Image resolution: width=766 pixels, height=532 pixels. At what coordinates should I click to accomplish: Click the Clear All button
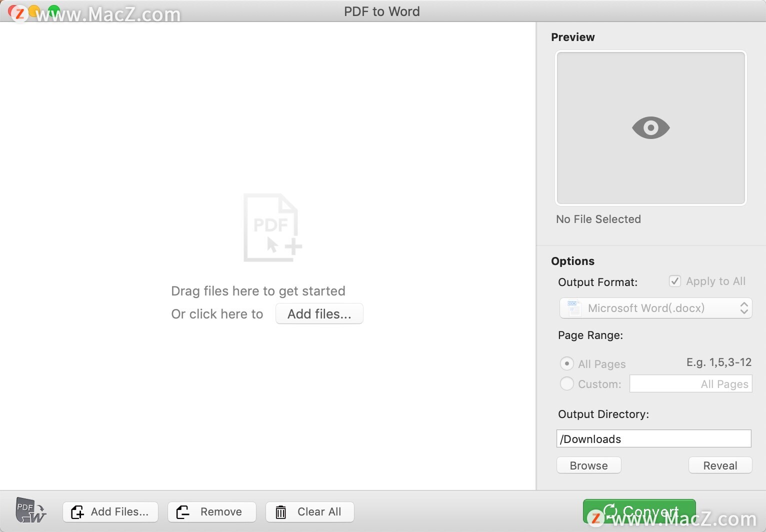click(310, 512)
